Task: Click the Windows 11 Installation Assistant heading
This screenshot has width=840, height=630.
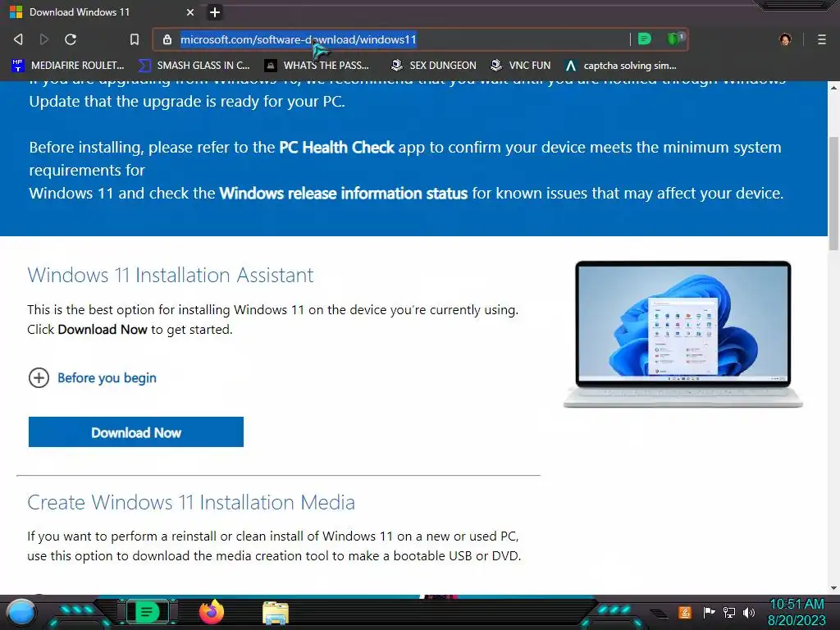Action: 171,275
